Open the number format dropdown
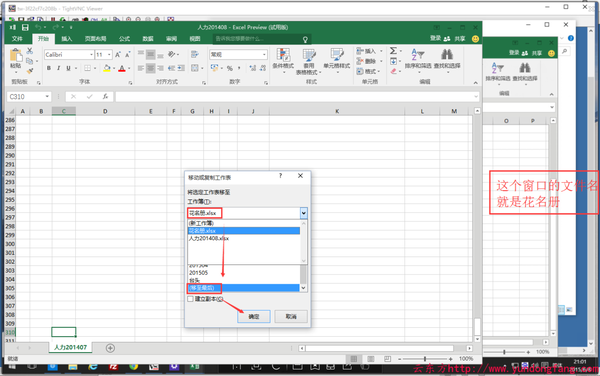The width and height of the screenshot is (600, 376). point(264,55)
